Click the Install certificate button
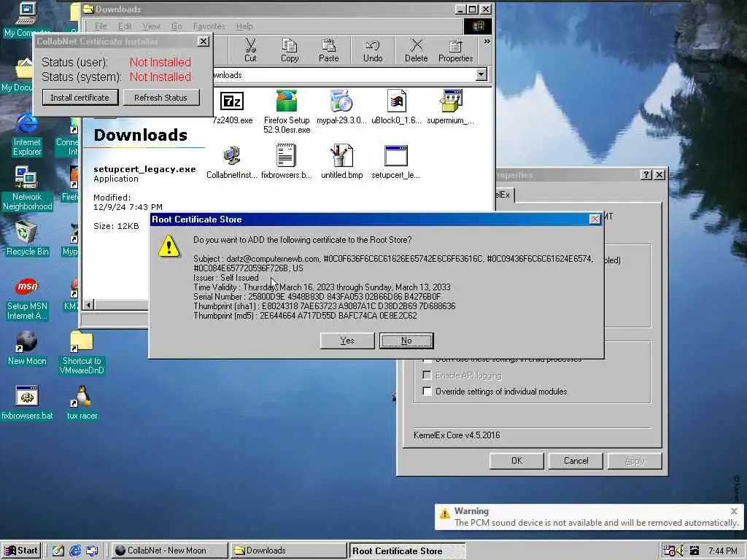This screenshot has height=560, width=747. (80, 98)
